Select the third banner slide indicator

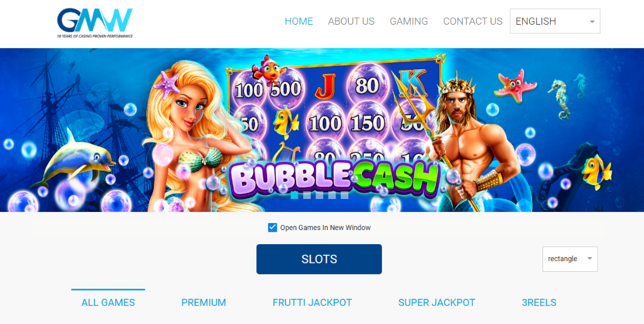pyautogui.click(x=320, y=195)
